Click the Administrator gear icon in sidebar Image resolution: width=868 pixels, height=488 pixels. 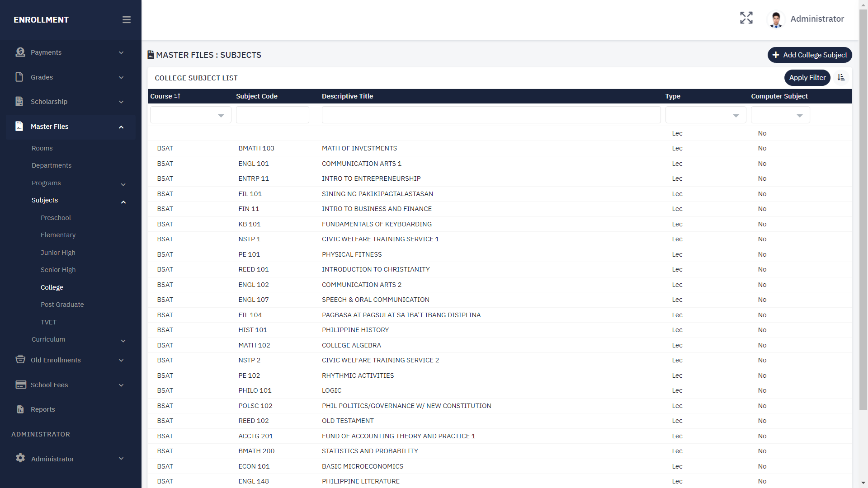(20, 458)
